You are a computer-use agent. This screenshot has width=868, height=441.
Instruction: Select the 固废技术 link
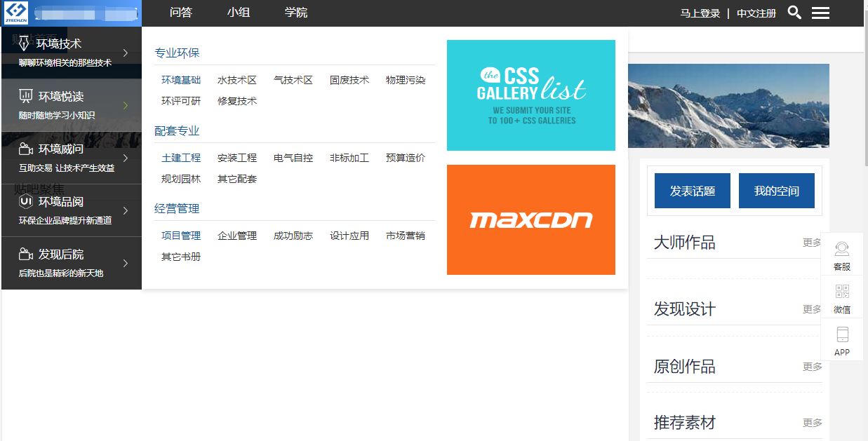(x=349, y=81)
